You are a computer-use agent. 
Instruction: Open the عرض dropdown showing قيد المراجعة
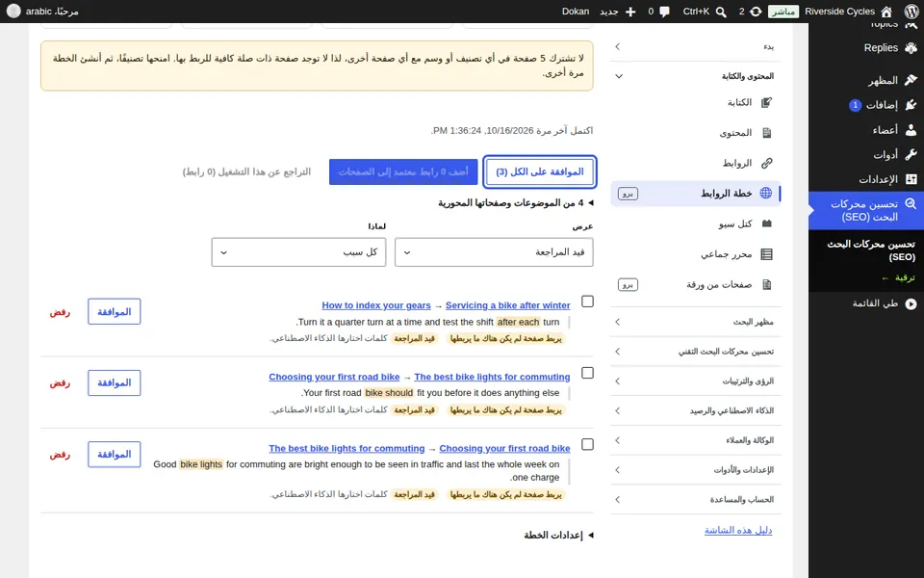click(x=494, y=252)
